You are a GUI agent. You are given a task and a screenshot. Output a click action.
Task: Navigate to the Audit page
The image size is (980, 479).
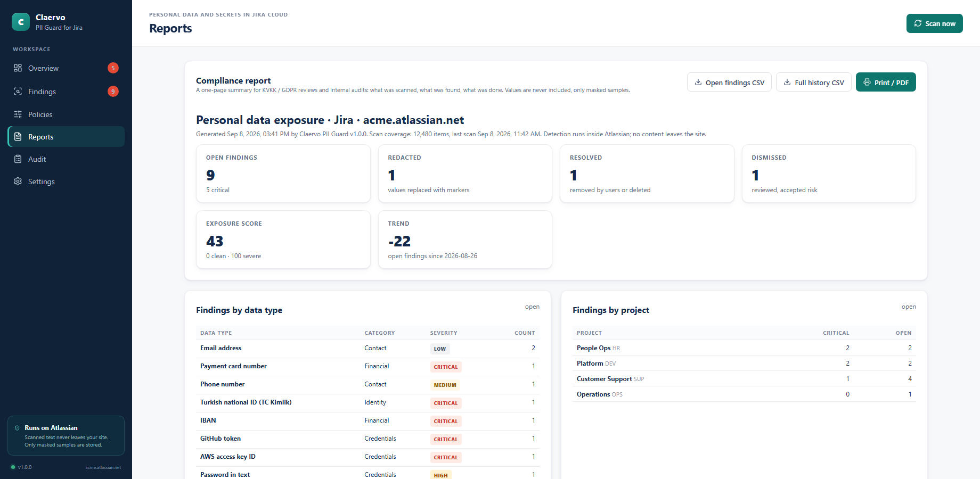coord(66,159)
